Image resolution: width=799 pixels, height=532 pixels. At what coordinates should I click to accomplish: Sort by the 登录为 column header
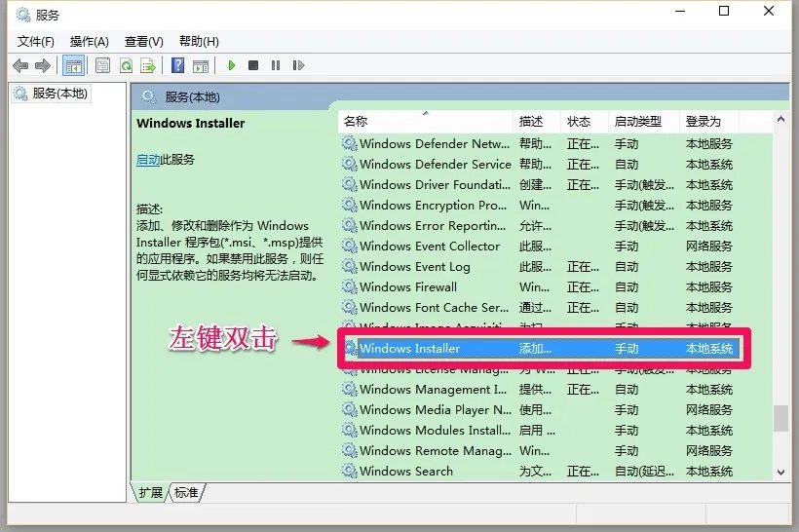708,122
